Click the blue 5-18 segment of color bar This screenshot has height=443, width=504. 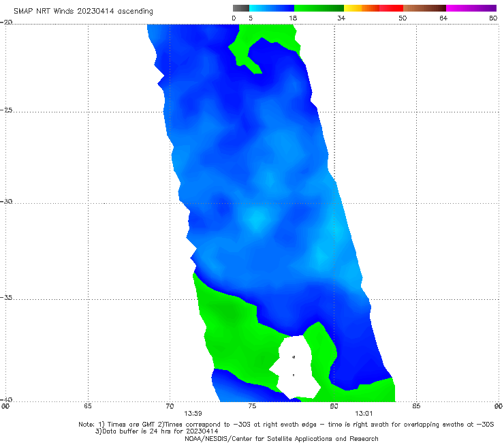[x=272, y=8]
